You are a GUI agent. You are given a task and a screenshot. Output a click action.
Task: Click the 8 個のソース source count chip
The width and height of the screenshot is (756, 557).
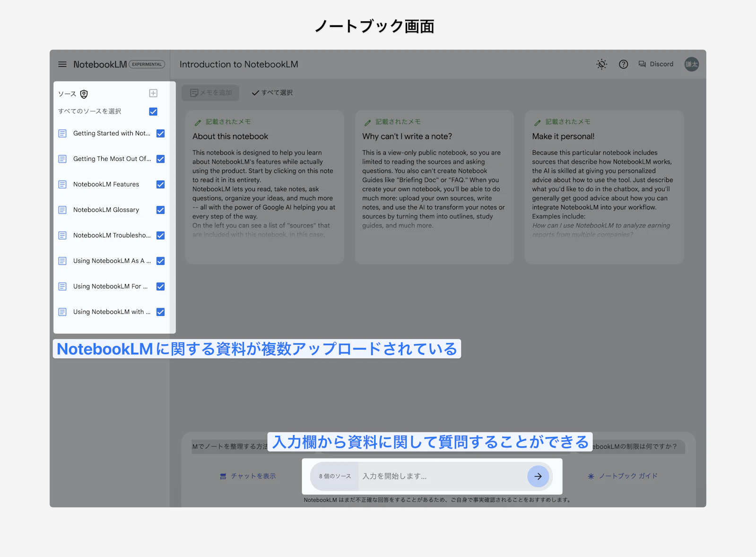(335, 476)
